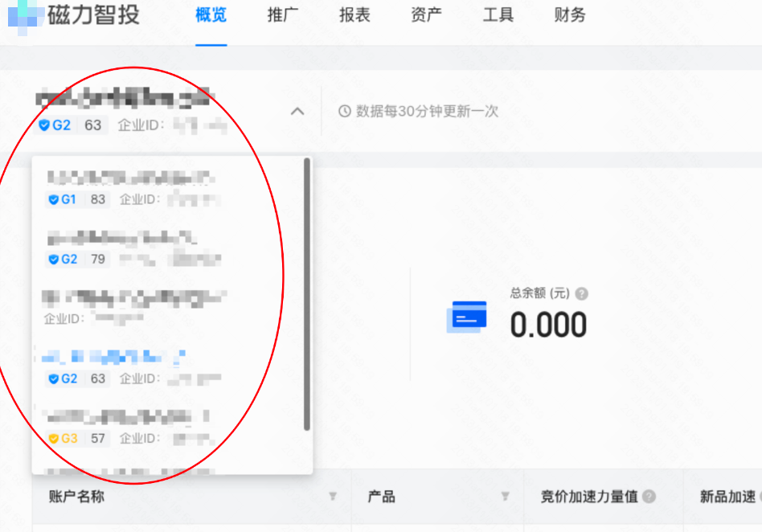Select the currently active 概览 tab
The image size is (762, 532).
[211, 15]
